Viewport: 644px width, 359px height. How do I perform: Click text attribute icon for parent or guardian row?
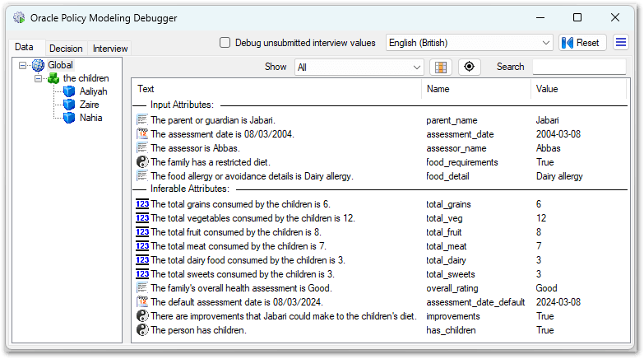(x=142, y=120)
